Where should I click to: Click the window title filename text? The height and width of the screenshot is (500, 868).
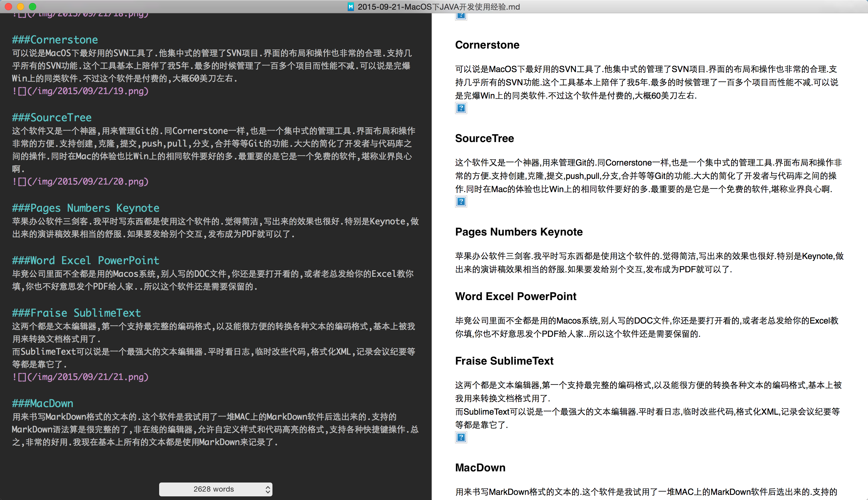[x=439, y=7]
